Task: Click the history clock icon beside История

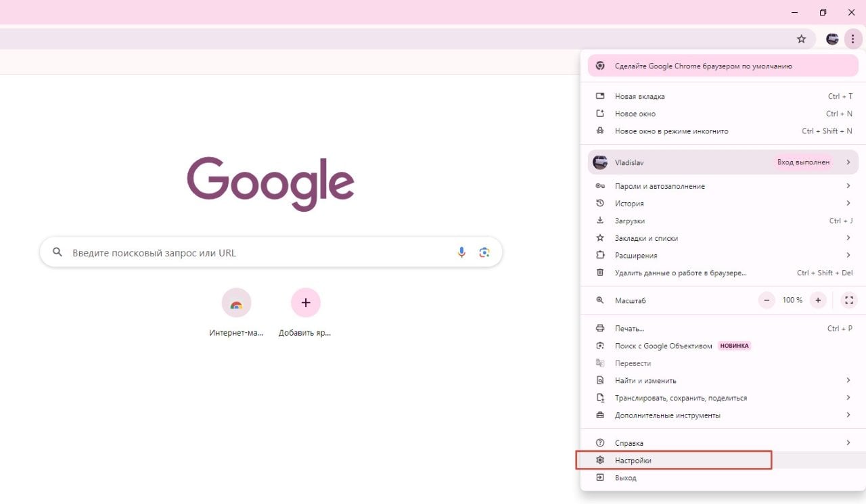Action: [x=599, y=203]
